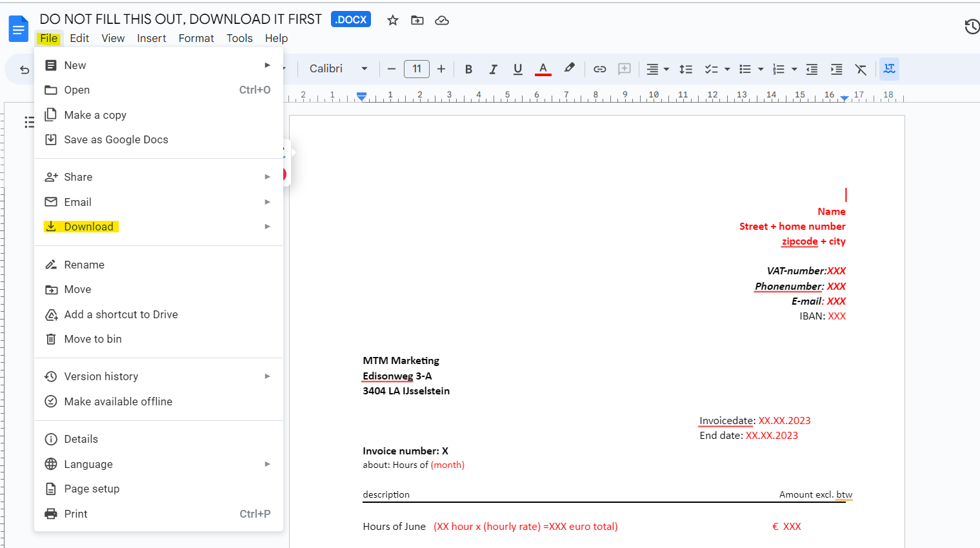Toggle italic formatting
Screen dimensions: 980x548
click(x=493, y=69)
